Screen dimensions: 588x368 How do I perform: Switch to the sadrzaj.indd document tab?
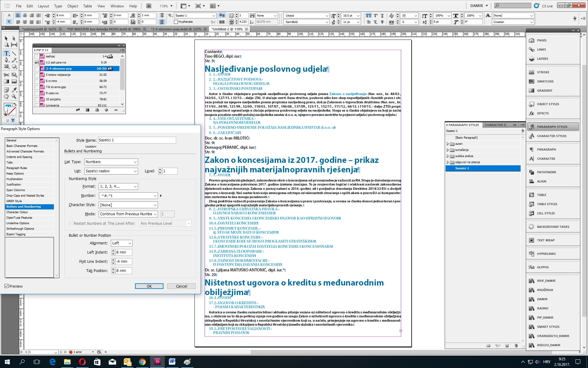point(39,29)
